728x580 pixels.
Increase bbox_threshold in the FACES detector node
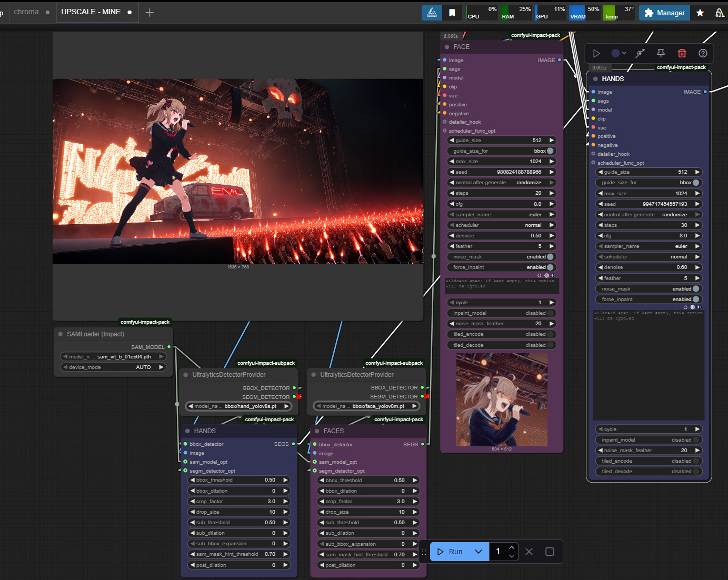(x=415, y=481)
